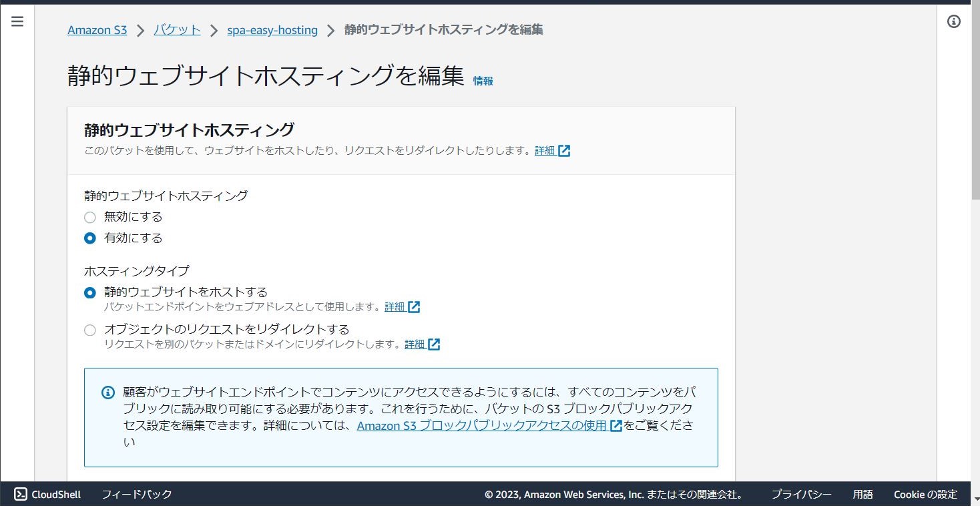The width and height of the screenshot is (980, 506).
Task: Click external link icon after リダイレクト 詳細
Action: (434, 344)
